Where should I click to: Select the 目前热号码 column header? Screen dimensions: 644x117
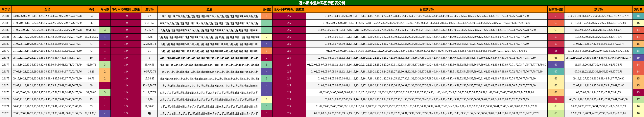[x=426, y=9]
